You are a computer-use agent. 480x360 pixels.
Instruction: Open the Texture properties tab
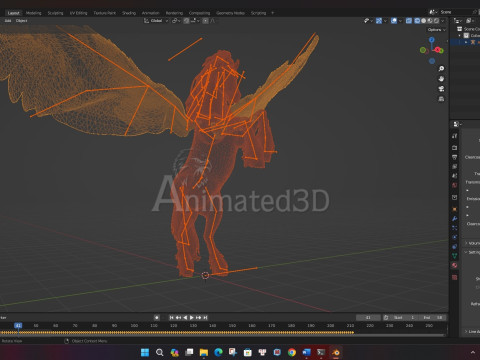pos(455,277)
